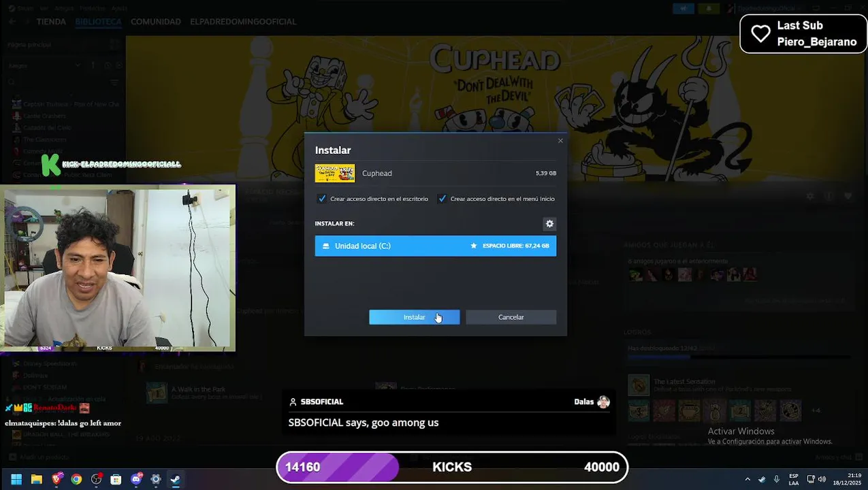Click the Cancelar button in install dialog
This screenshot has width=868, height=490.
(x=511, y=317)
